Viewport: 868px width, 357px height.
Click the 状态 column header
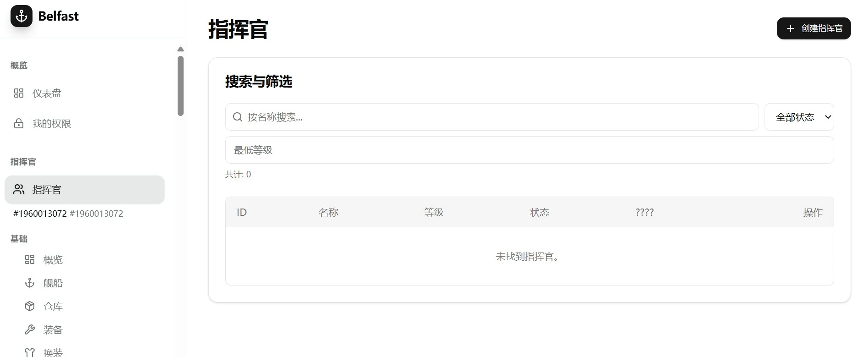pyautogui.click(x=540, y=212)
